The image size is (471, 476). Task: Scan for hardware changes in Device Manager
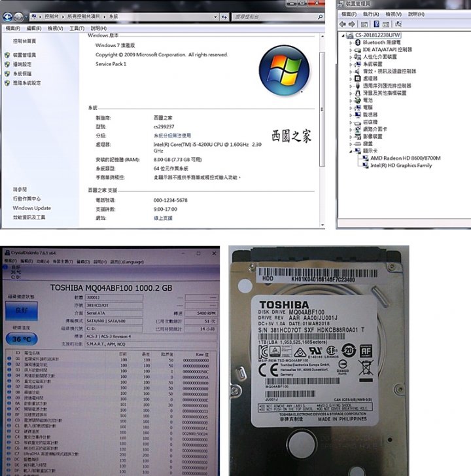click(398, 24)
